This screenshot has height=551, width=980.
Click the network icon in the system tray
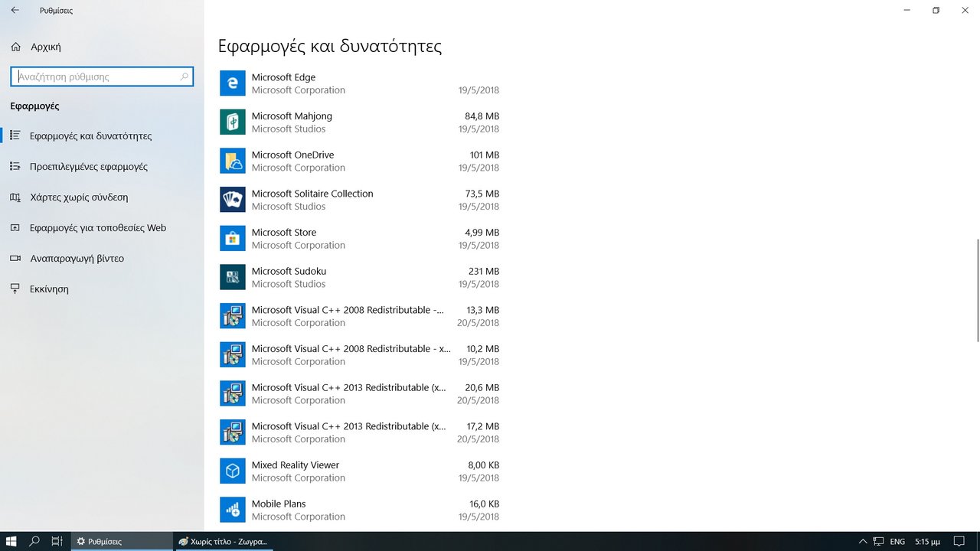(x=879, y=542)
